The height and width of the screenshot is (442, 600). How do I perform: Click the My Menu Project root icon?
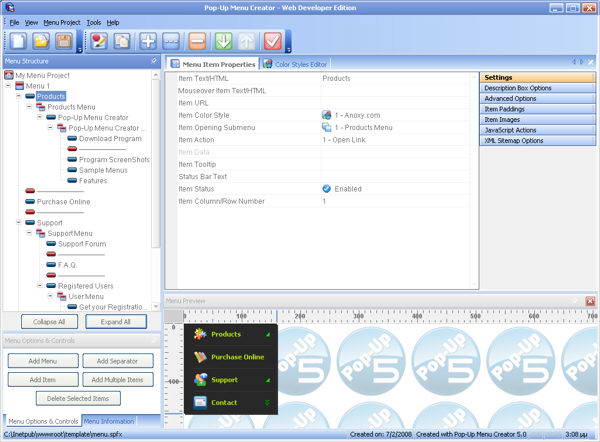click(9, 75)
